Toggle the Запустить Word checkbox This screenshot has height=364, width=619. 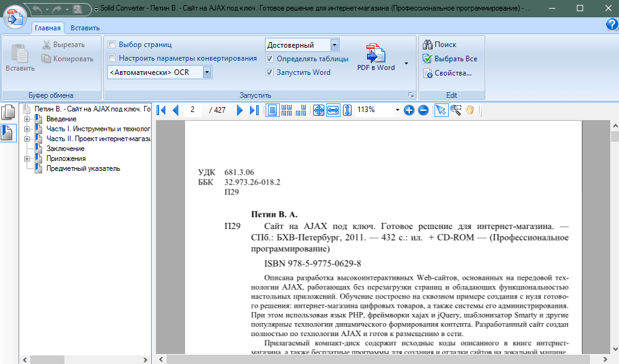270,72
